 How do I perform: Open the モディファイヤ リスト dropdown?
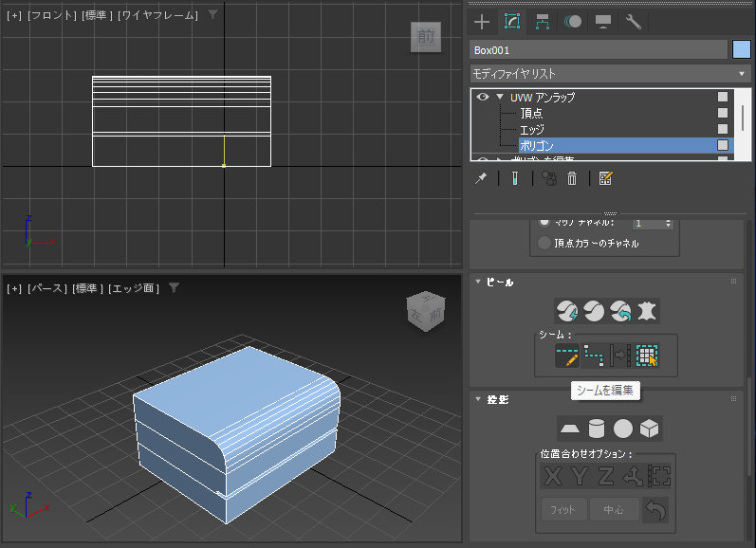(610, 74)
